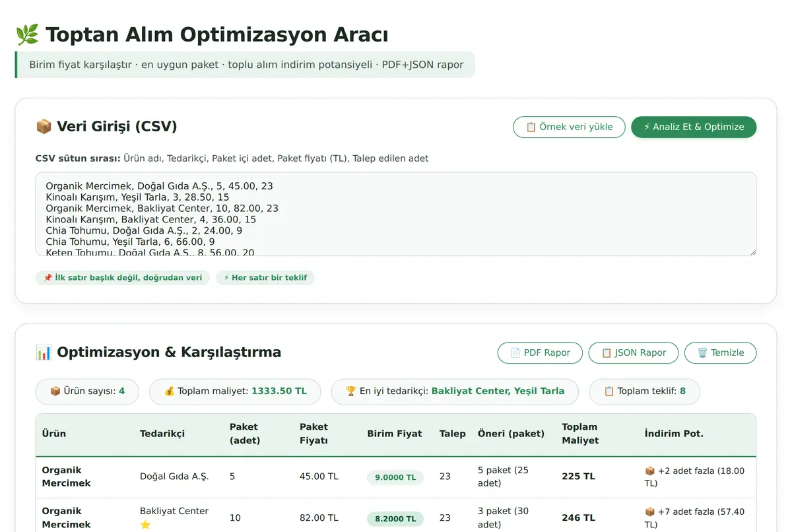Click the Doğal Gıda A.Ş. supplier cell
The height and width of the screenshot is (532, 792).
click(x=174, y=477)
